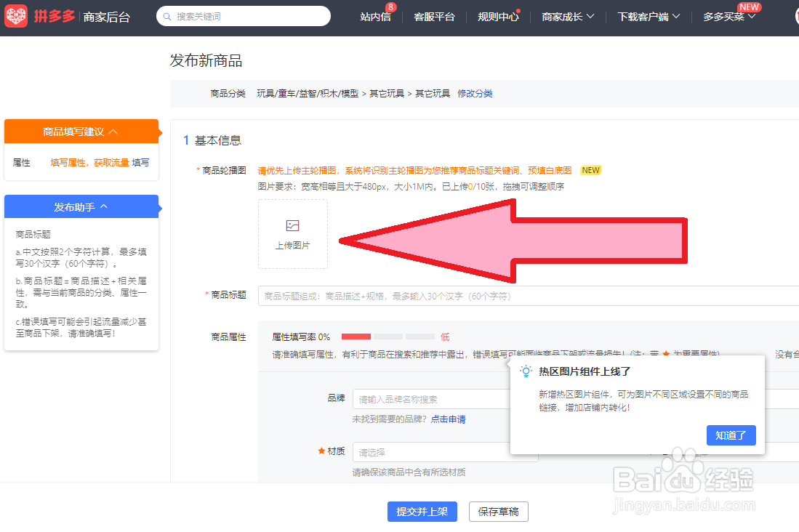Screen dimensions: 799x532
Task: Click the 保存草稿 button
Action: 498,512
